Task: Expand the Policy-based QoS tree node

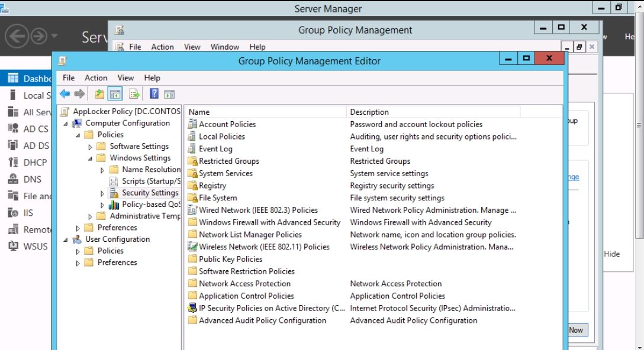Action: click(102, 205)
